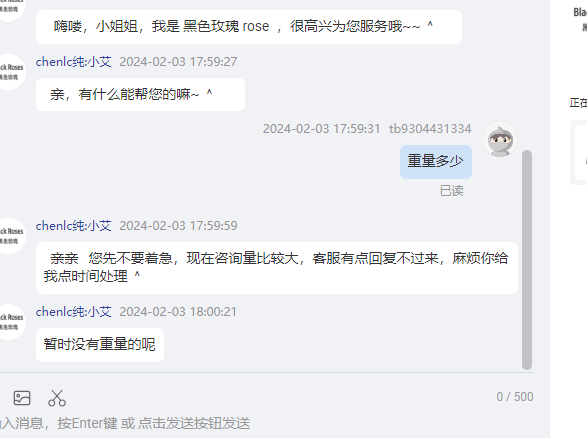Select the 暂时没有重量的呢 reply bubble

(x=100, y=345)
